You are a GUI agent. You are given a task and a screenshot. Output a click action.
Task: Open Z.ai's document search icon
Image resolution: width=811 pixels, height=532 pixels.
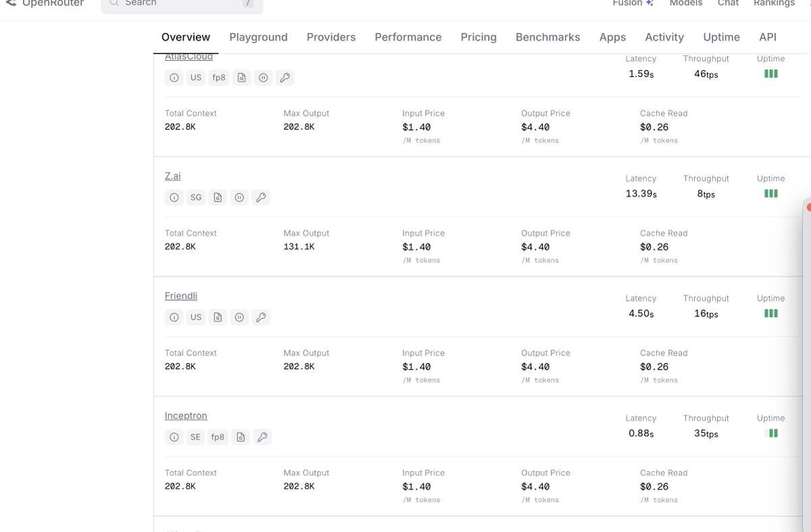coord(218,197)
